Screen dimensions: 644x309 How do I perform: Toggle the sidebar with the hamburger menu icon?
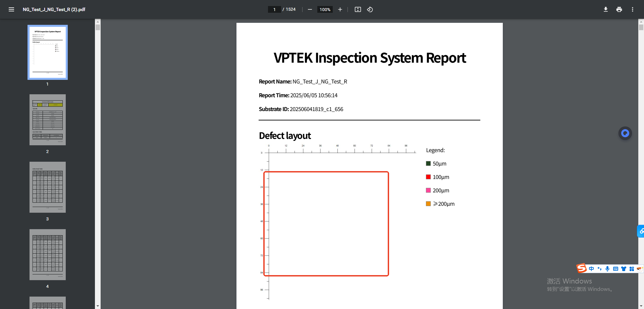pyautogui.click(x=11, y=9)
